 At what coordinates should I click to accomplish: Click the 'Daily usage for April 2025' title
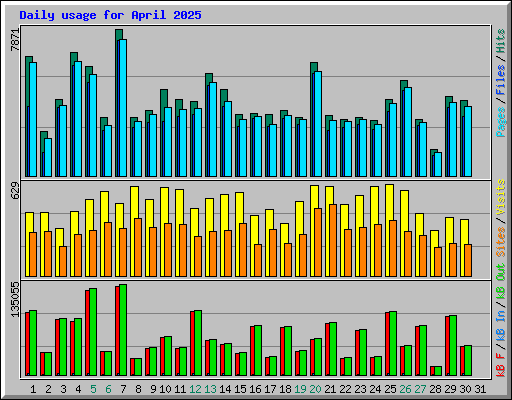[x=110, y=15]
